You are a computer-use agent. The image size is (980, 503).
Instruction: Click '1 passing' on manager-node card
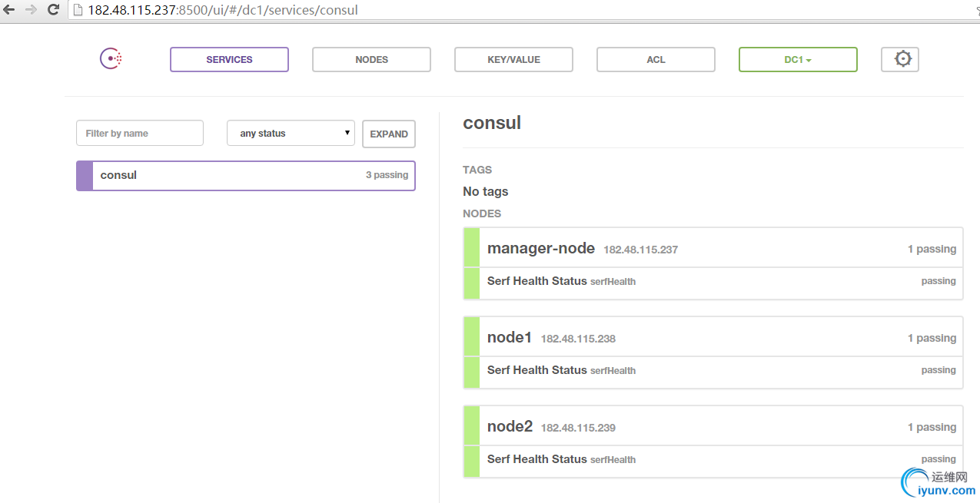point(932,249)
